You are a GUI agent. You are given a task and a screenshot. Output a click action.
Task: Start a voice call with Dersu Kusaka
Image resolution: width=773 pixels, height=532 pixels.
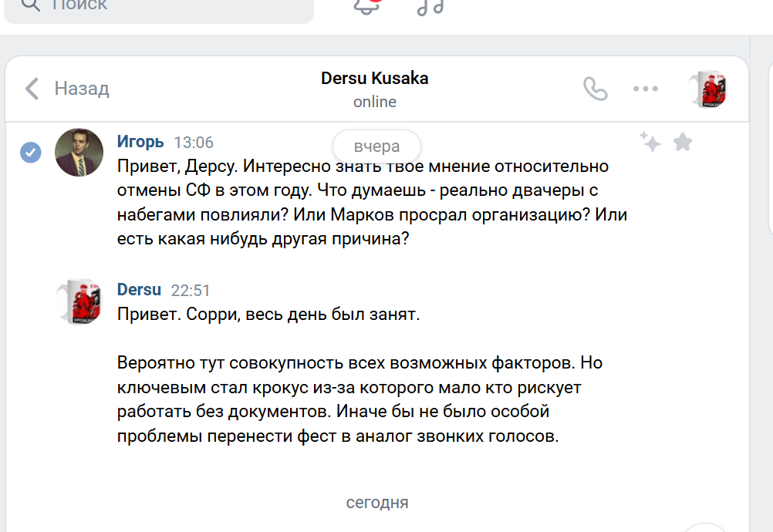(595, 89)
